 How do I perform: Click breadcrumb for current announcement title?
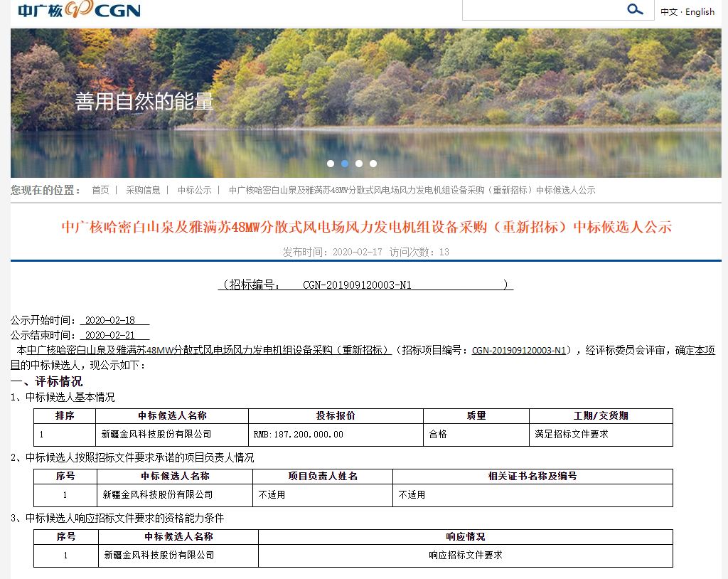pos(412,190)
